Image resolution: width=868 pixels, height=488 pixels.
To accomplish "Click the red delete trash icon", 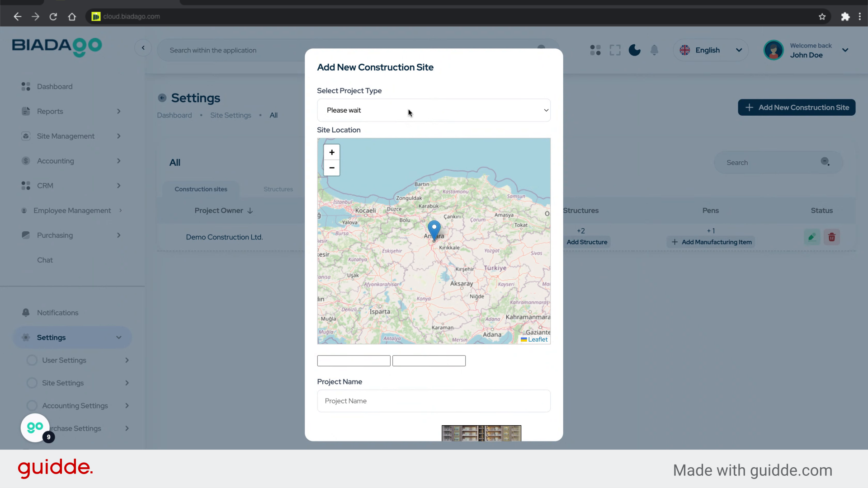I will tap(831, 237).
